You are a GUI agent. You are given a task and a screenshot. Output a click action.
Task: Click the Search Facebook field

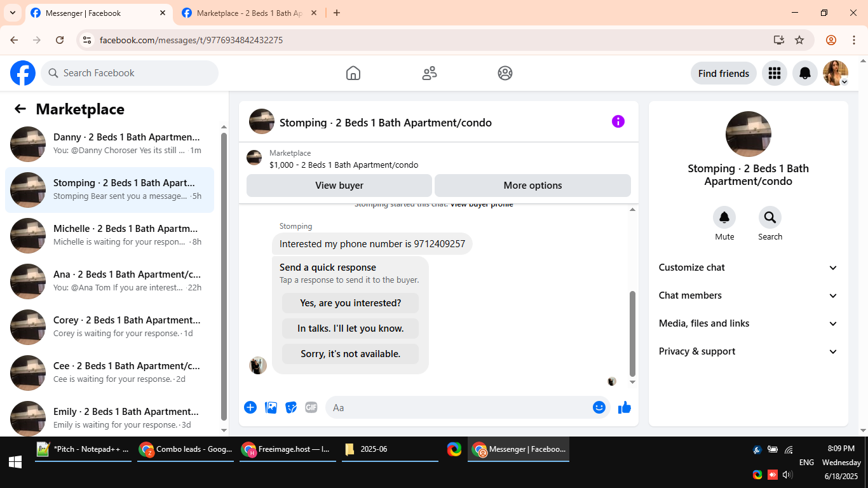pos(130,73)
